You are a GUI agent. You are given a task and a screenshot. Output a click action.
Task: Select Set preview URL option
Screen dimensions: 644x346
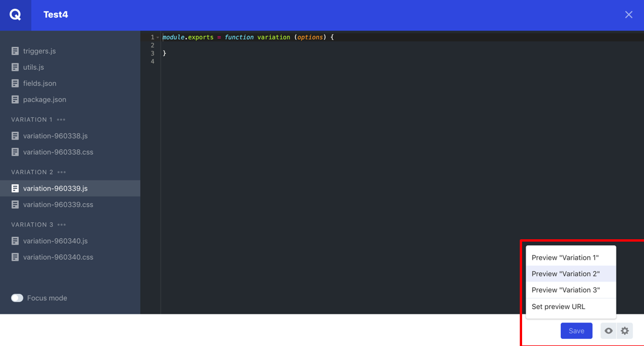pyautogui.click(x=571, y=307)
